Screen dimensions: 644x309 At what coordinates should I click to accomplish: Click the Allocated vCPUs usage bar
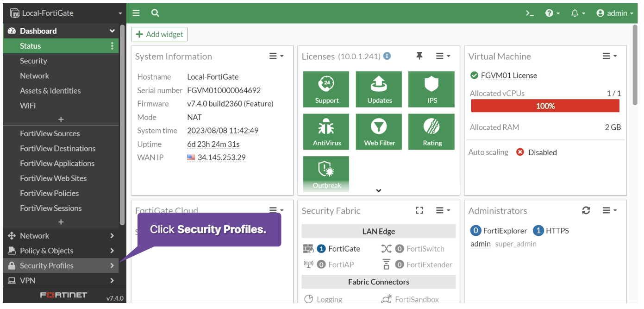(x=545, y=106)
